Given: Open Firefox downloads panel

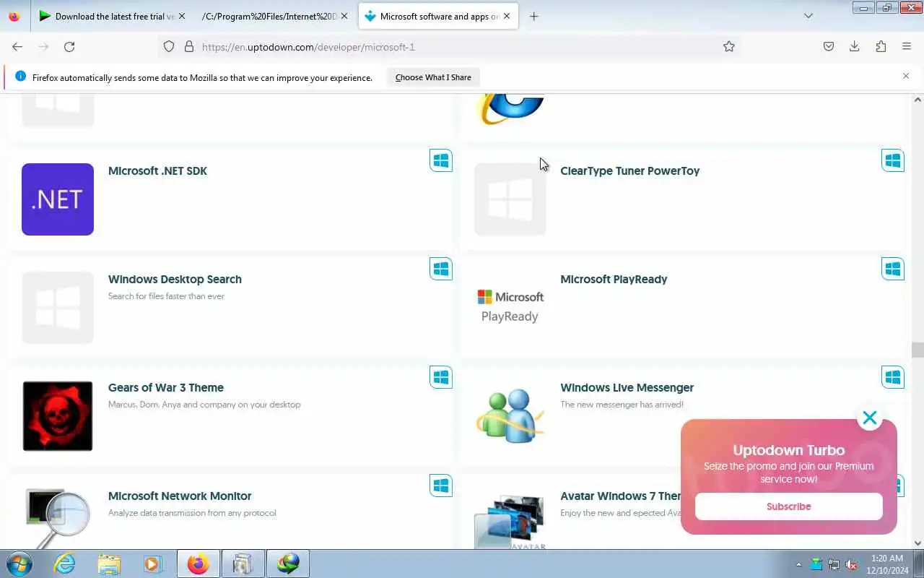Looking at the screenshot, I should pyautogui.click(x=855, y=46).
